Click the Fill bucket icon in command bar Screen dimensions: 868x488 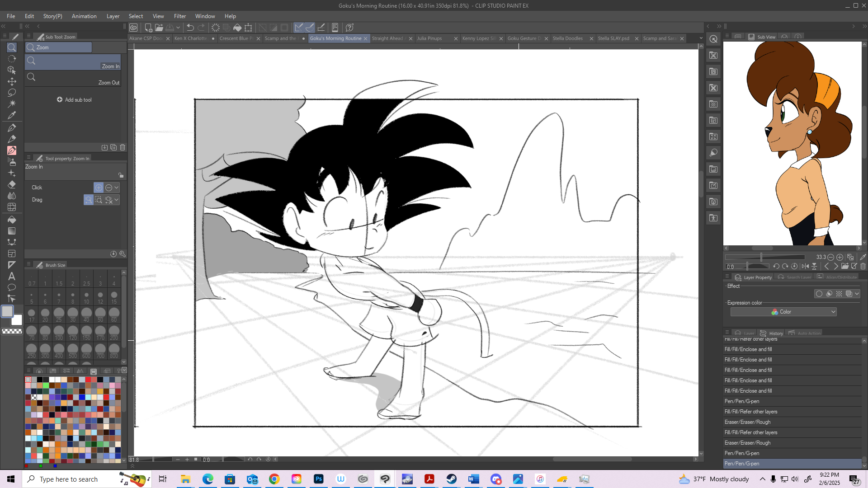pyautogui.click(x=237, y=28)
